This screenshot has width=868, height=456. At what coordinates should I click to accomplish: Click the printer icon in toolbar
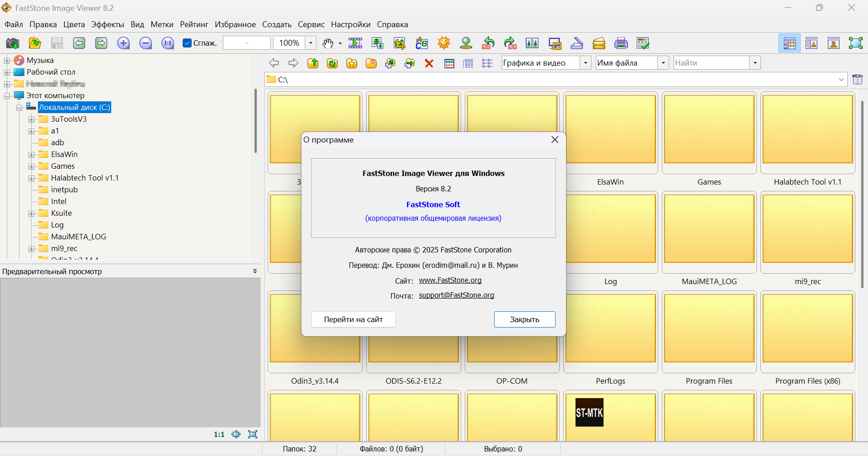[621, 43]
